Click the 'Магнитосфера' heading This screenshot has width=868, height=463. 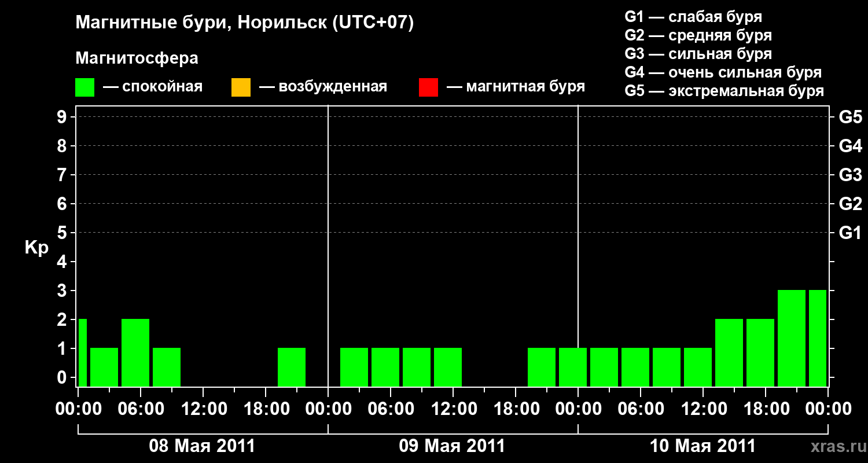click(137, 58)
